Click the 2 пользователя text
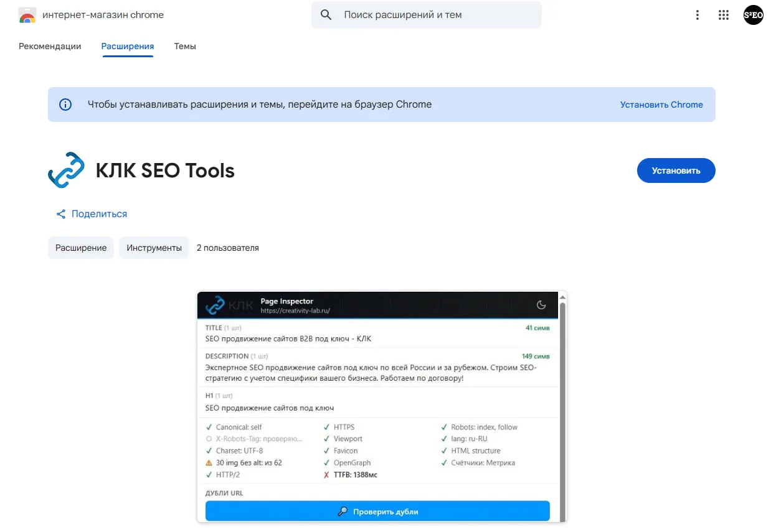Viewport: 771px width, 532px height. point(227,248)
